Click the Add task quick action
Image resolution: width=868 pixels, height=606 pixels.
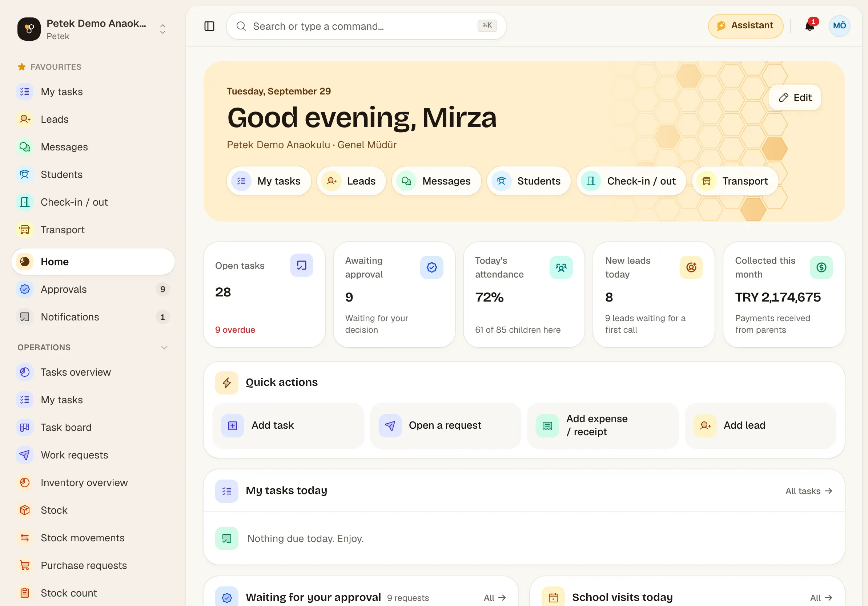pos(288,425)
